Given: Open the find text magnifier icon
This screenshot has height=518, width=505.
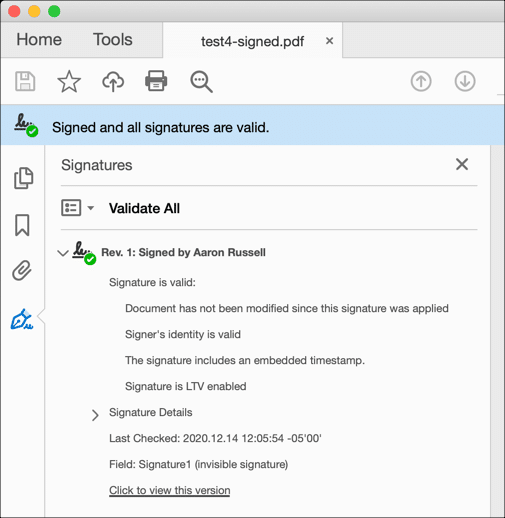Looking at the screenshot, I should coord(201,82).
